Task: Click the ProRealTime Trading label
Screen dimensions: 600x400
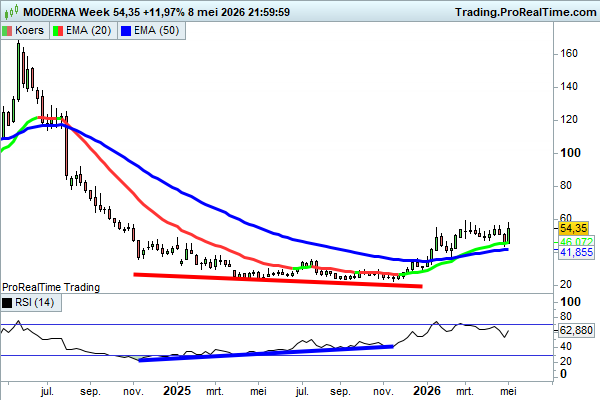Action: [51, 287]
